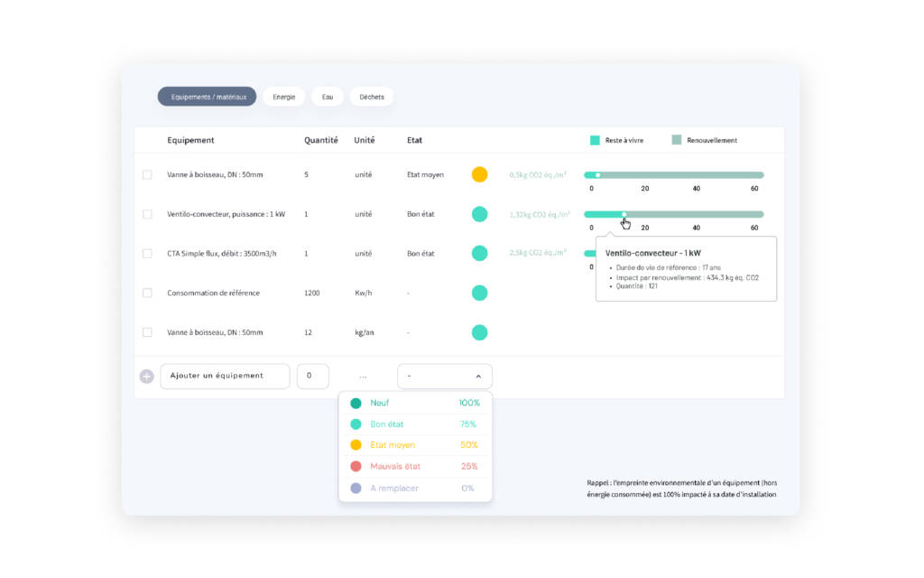Tick the CTA Simple flux row checkbox

click(147, 254)
